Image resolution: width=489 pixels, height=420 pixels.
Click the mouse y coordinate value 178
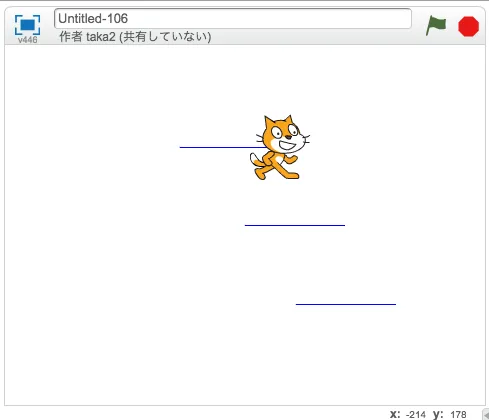pos(458,414)
